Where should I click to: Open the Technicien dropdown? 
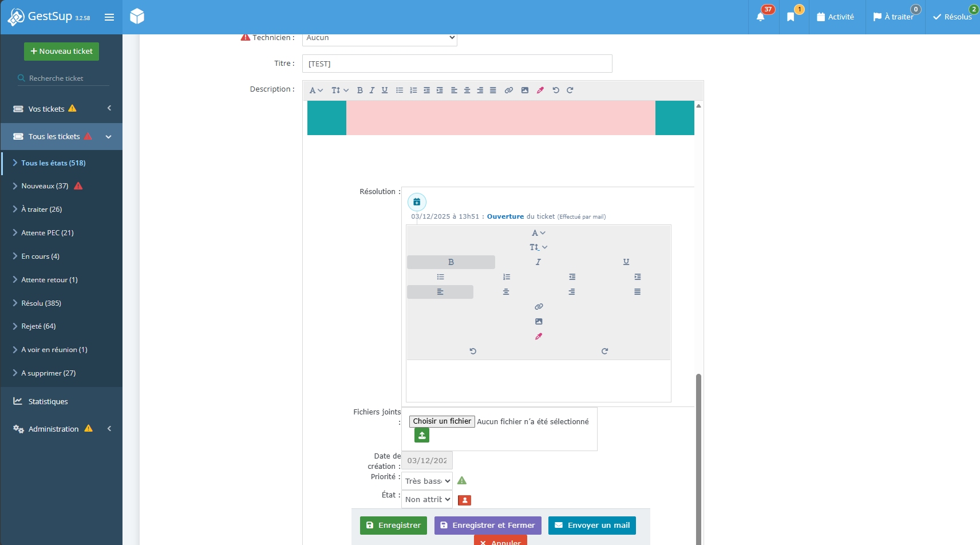379,38
